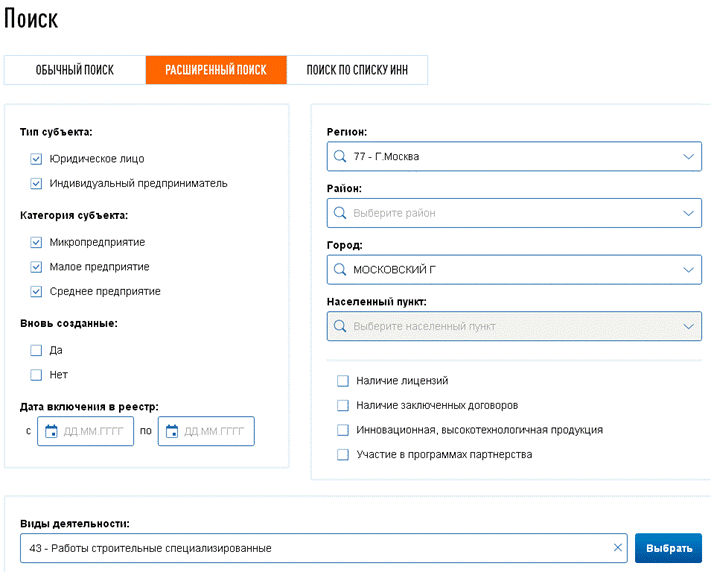Screen dimensions: 711x572
Task: Clear the Виды деятельности field with X
Action: (617, 548)
